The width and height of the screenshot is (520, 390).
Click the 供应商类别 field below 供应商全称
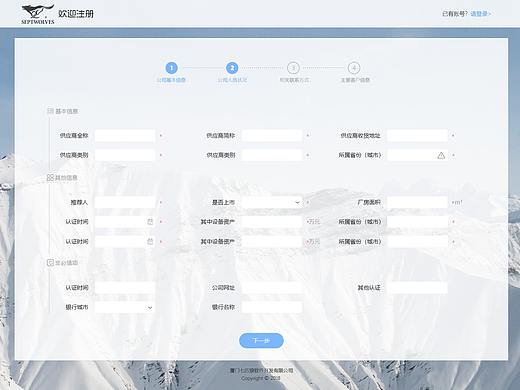pos(125,155)
